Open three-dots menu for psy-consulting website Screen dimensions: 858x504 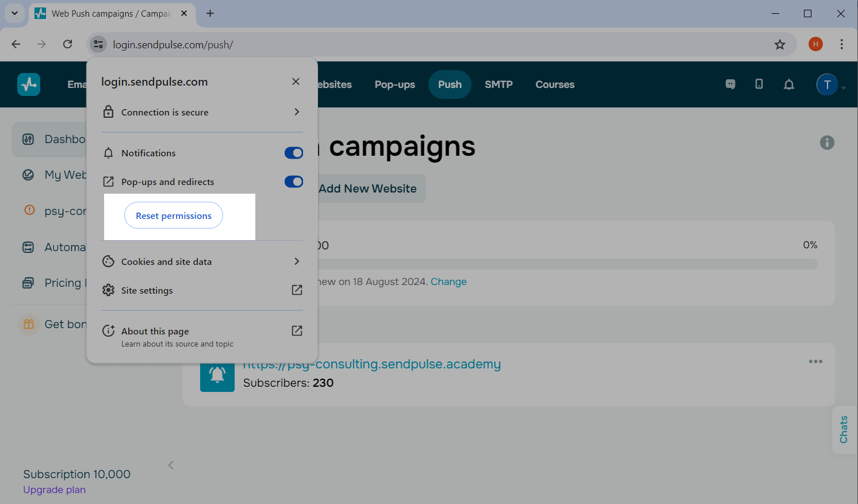(x=815, y=361)
